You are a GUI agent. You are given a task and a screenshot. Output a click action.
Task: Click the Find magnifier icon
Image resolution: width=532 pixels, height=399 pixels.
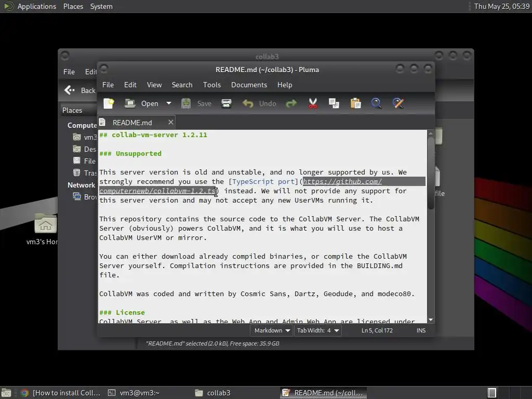click(377, 103)
